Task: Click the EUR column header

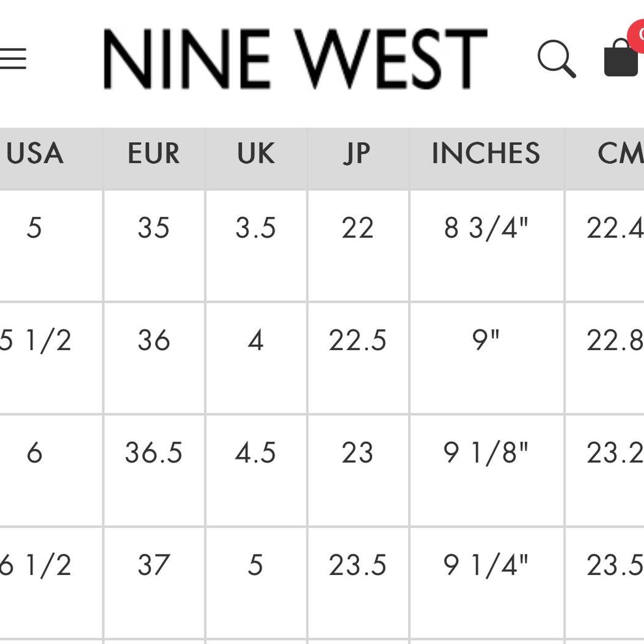Action: pos(153,153)
